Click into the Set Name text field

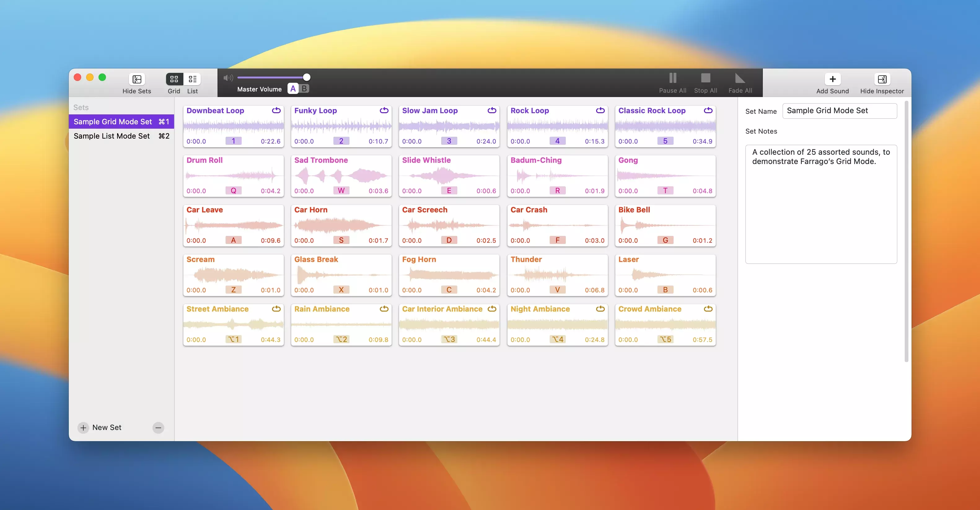839,111
